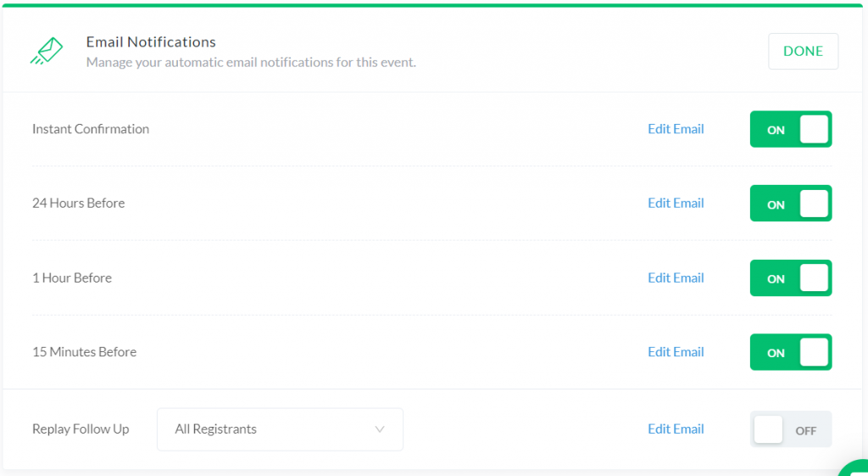This screenshot has width=868, height=476.
Task: Toggle the 1 Hour Before switch
Action: (x=791, y=277)
